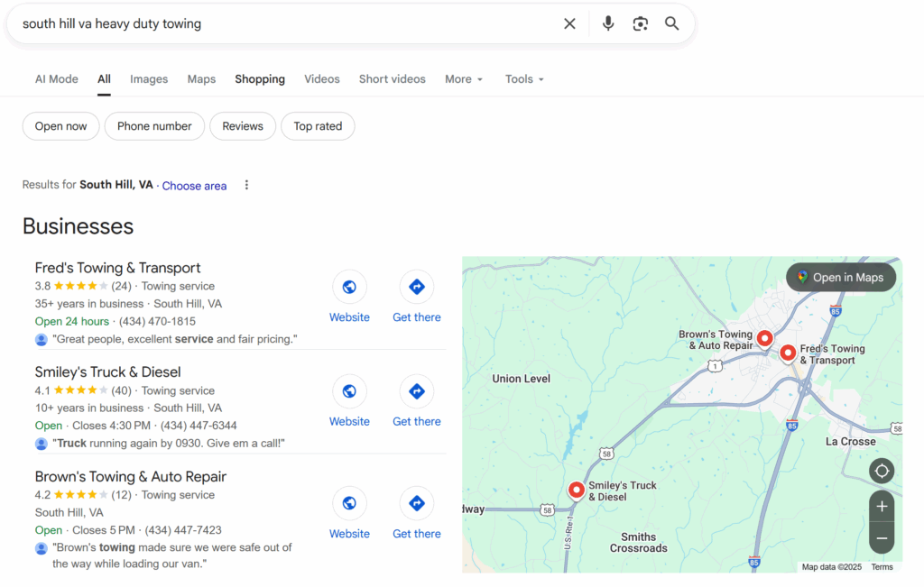Screen dimensions: 924x587
Task: Click Fred's Towing website globe icon
Action: tap(349, 287)
